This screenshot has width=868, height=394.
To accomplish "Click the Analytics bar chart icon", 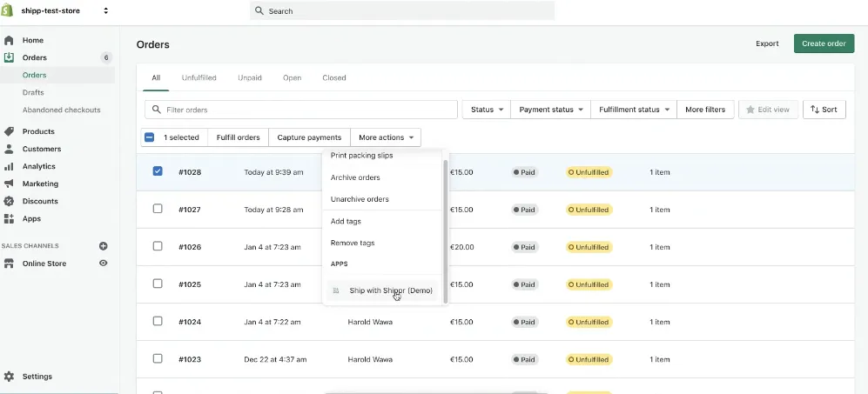I will click(x=9, y=167).
